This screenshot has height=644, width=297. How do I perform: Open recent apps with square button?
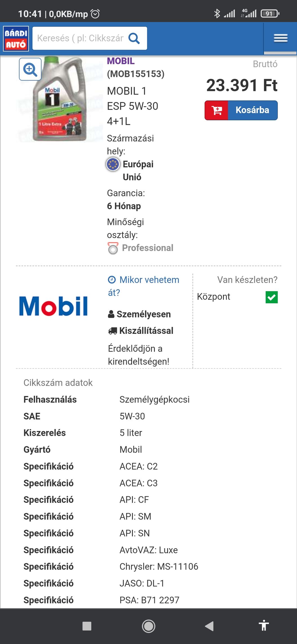point(87,626)
